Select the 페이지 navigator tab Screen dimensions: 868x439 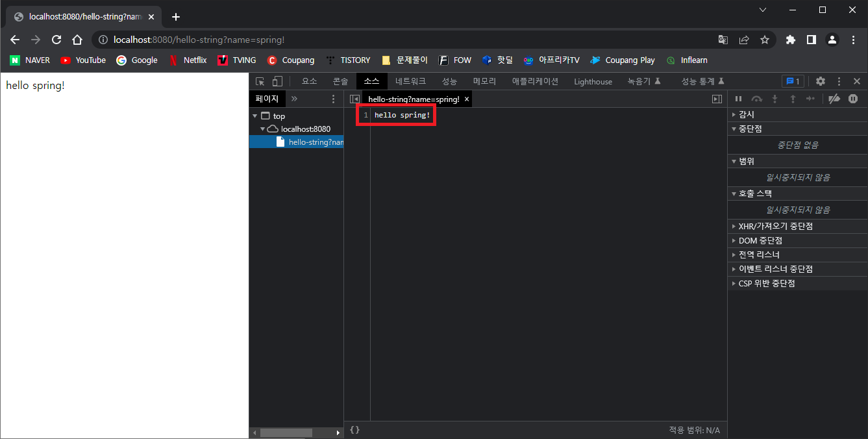coord(267,99)
